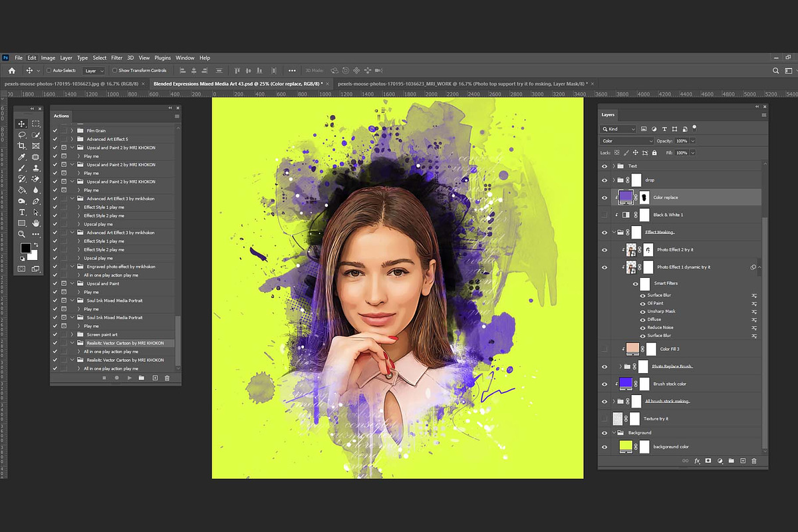The width and height of the screenshot is (798, 532).
Task: Collapse the Effect Masking group
Action: point(613,232)
